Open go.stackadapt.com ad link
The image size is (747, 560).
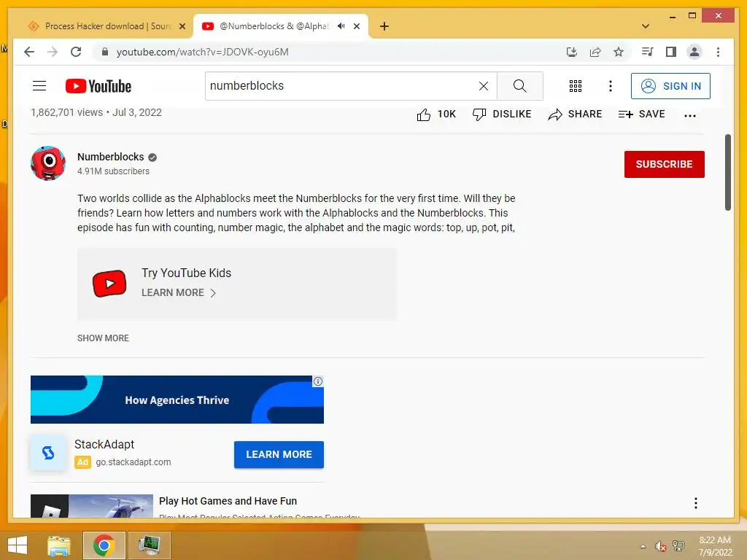(x=133, y=462)
